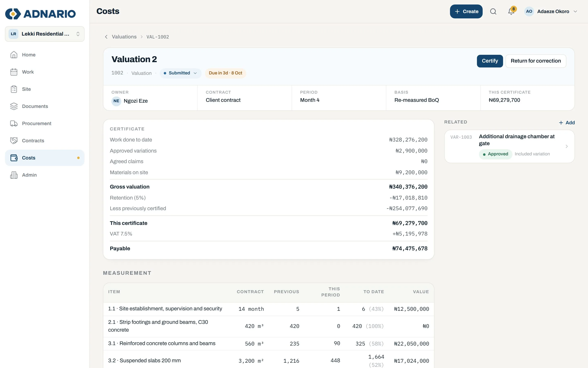
Task: Navigate to Documents label
Action: [x=35, y=106]
